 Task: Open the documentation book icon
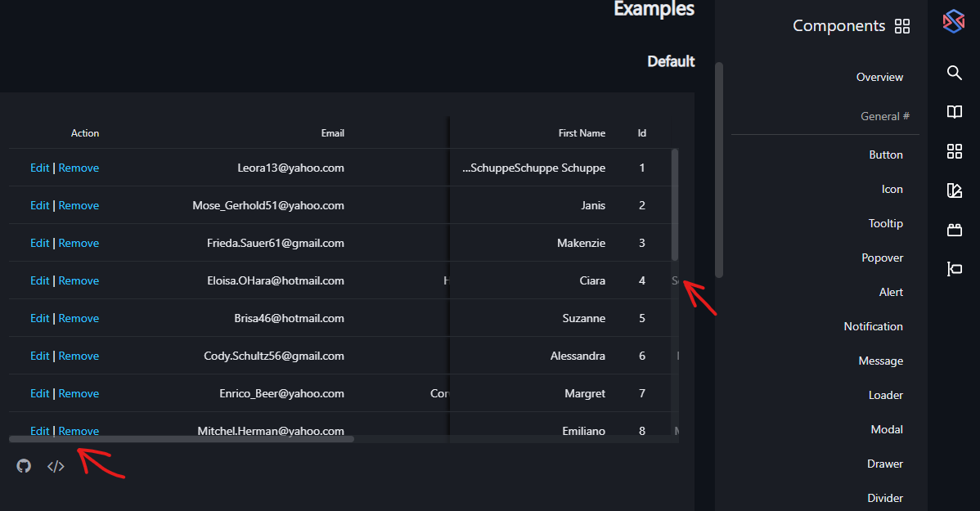pyautogui.click(x=954, y=112)
